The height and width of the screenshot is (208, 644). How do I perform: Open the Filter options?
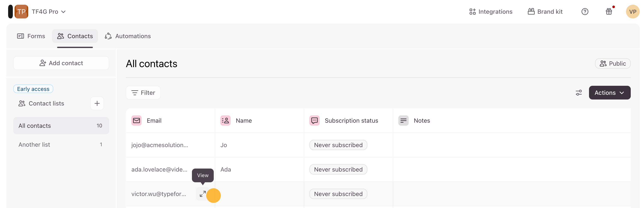[x=143, y=93]
